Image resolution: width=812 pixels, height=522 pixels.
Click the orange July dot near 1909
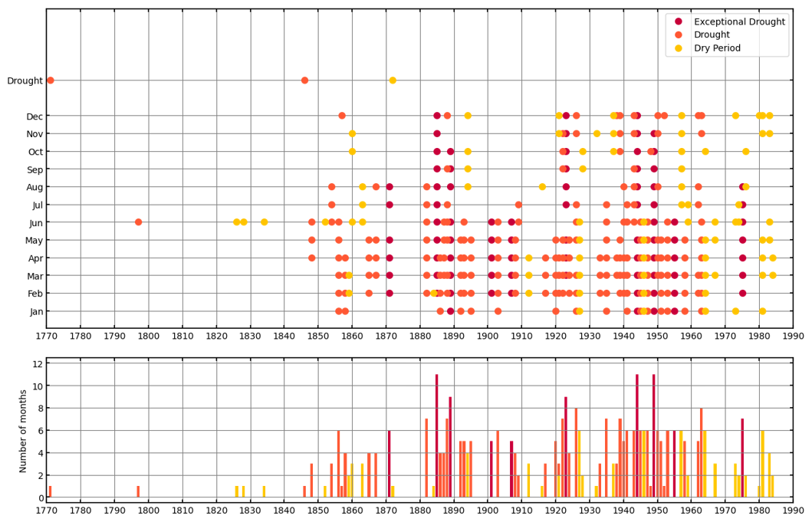point(518,205)
